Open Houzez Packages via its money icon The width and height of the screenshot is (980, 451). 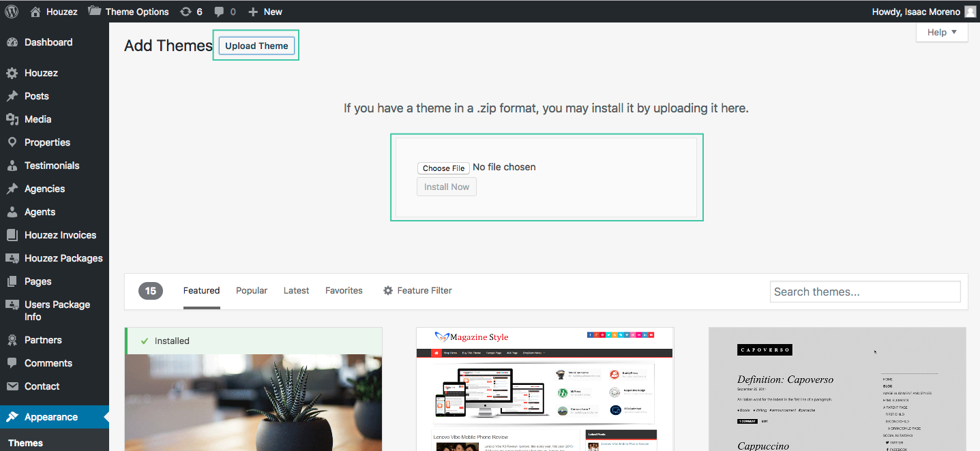coord(12,258)
